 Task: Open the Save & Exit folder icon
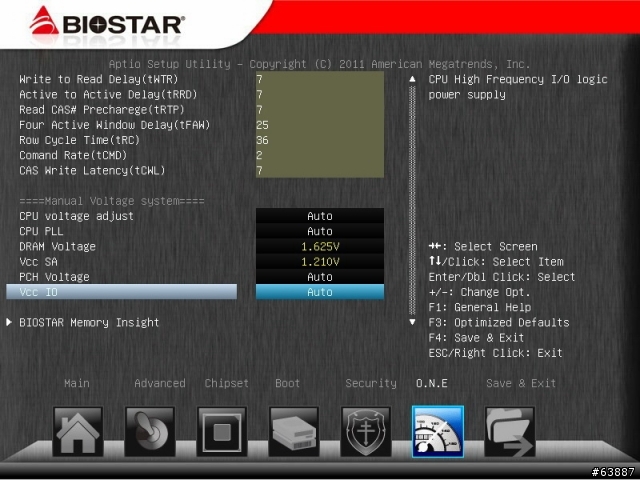click(x=510, y=431)
